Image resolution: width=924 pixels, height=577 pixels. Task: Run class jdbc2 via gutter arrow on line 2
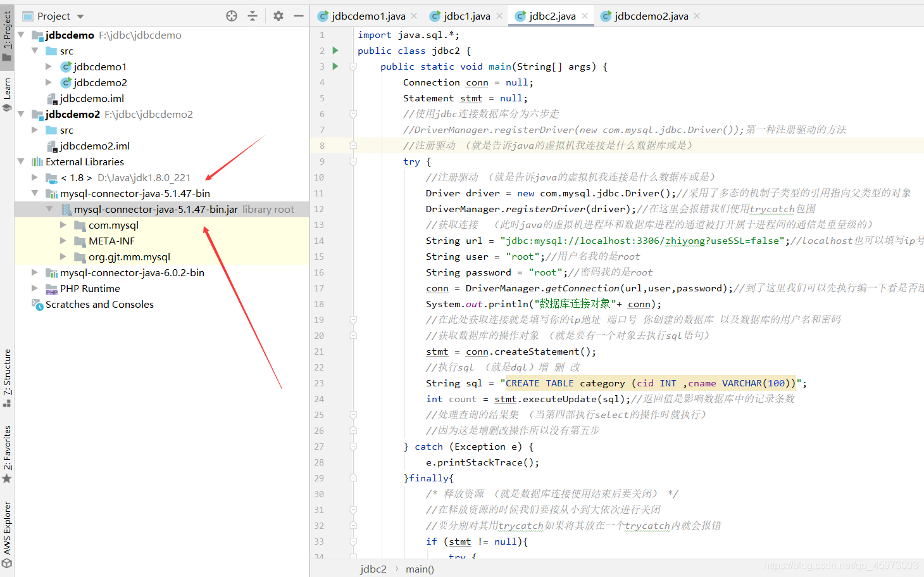pyautogui.click(x=335, y=51)
